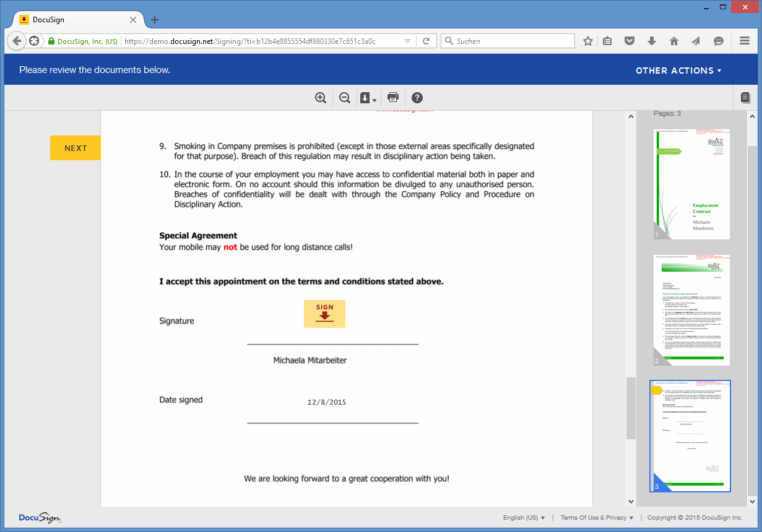The width and height of the screenshot is (762, 532).
Task: Open the Hello chat smiley icon
Action: 719,41
